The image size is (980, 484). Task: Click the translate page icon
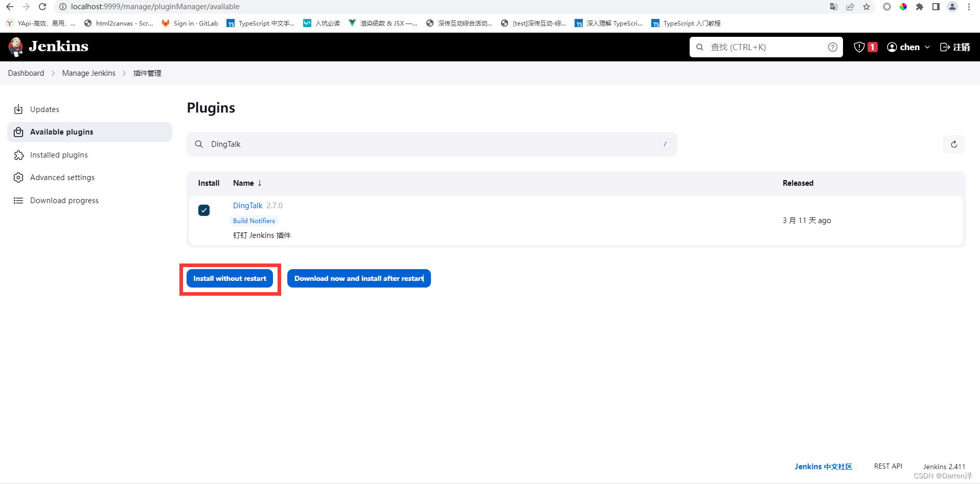tap(834, 7)
